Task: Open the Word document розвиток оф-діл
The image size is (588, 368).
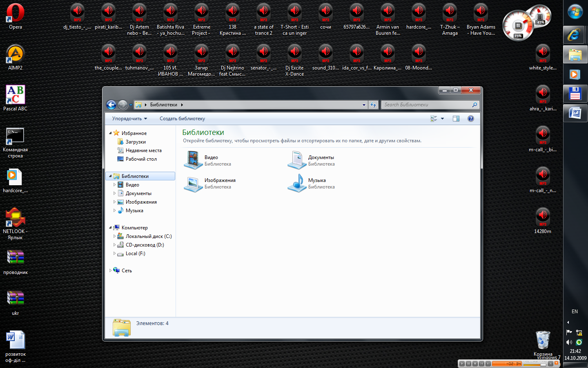Action: (16, 346)
